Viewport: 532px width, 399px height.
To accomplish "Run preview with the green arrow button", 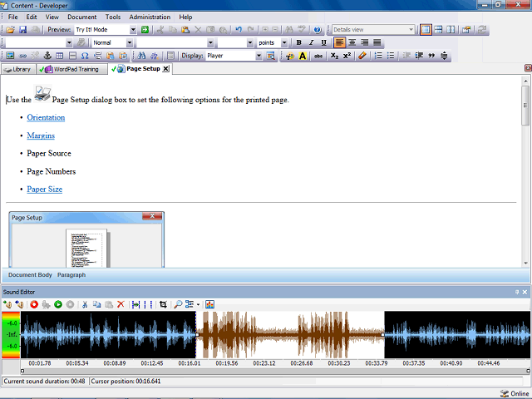I will [x=145, y=30].
